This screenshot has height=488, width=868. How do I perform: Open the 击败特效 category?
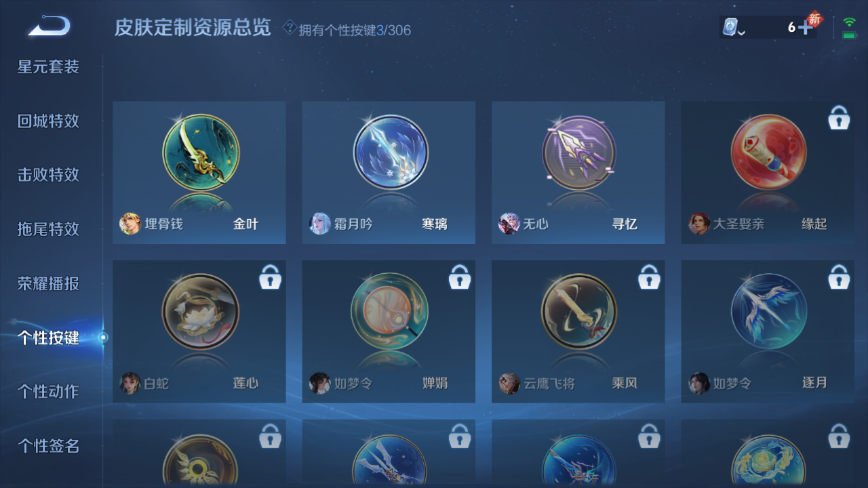(x=48, y=175)
